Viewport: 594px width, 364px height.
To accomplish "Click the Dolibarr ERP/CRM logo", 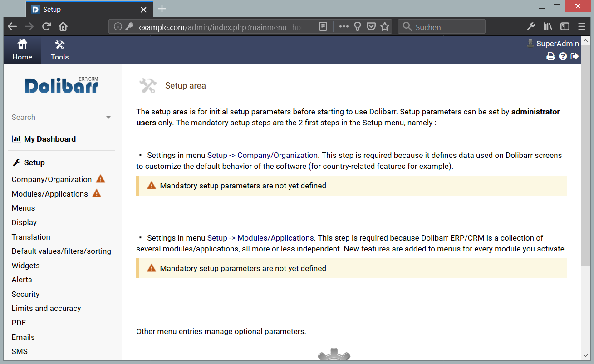I will pyautogui.click(x=61, y=85).
